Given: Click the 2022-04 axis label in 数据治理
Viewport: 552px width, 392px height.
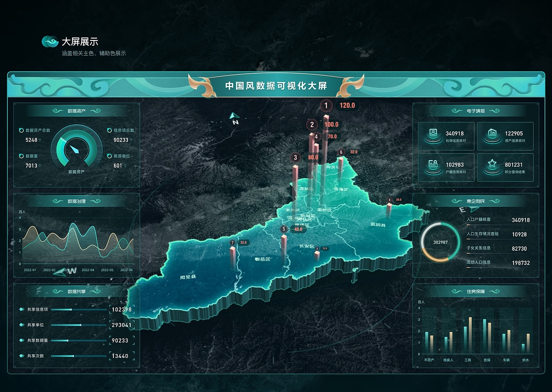Looking at the screenshot, I should (x=88, y=270).
